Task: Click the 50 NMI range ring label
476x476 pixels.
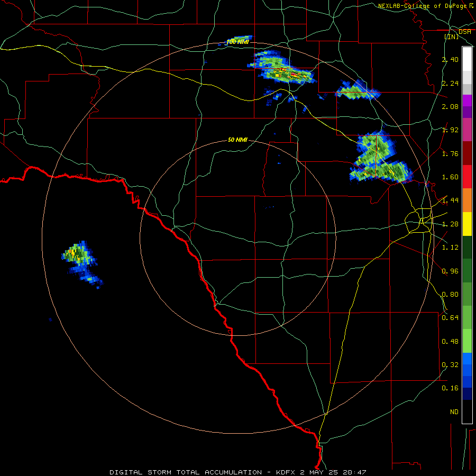Action: tap(237, 140)
